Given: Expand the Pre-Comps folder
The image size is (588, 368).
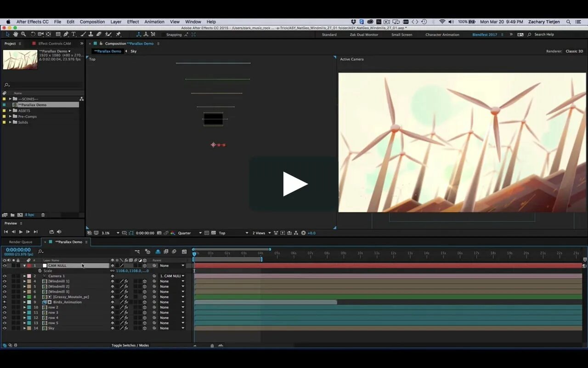Looking at the screenshot, I should pos(10,116).
